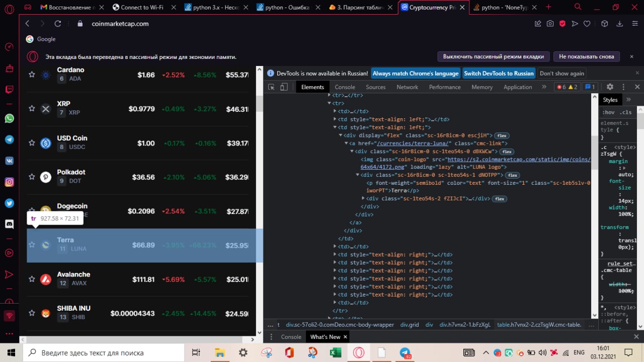Search tabs with magnifier icon
The height and width of the screenshot is (362, 644).
(578, 7)
